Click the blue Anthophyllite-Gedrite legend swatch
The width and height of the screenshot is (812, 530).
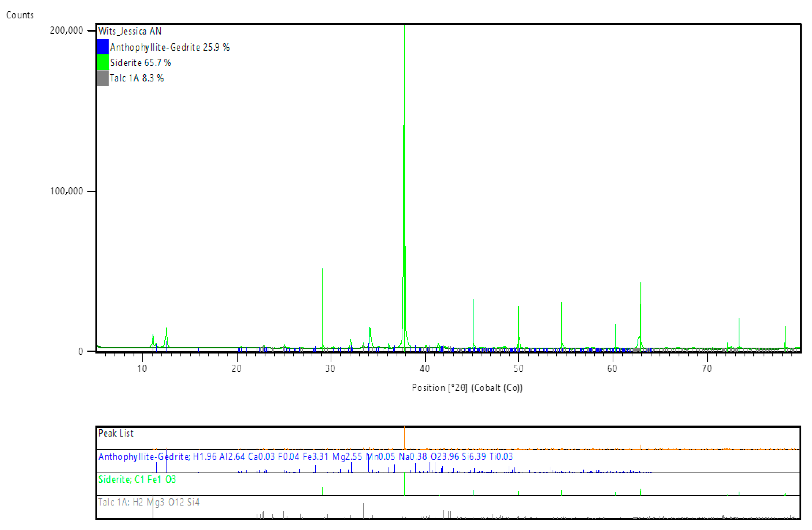tap(103, 47)
